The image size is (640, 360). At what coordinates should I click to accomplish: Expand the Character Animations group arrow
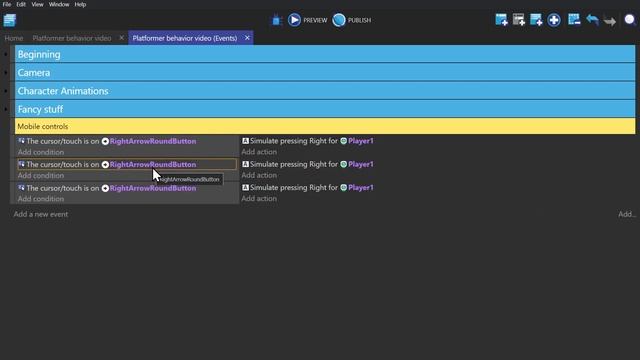pos(6,91)
